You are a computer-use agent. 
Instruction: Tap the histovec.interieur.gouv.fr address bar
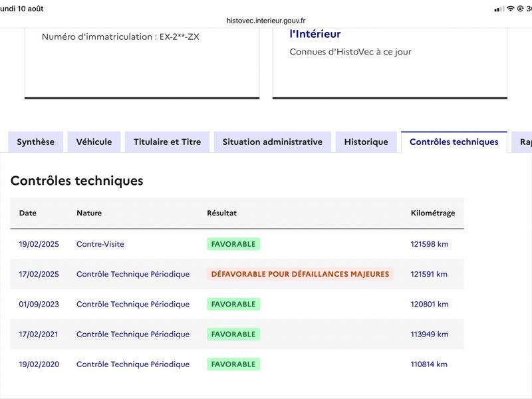(x=266, y=21)
